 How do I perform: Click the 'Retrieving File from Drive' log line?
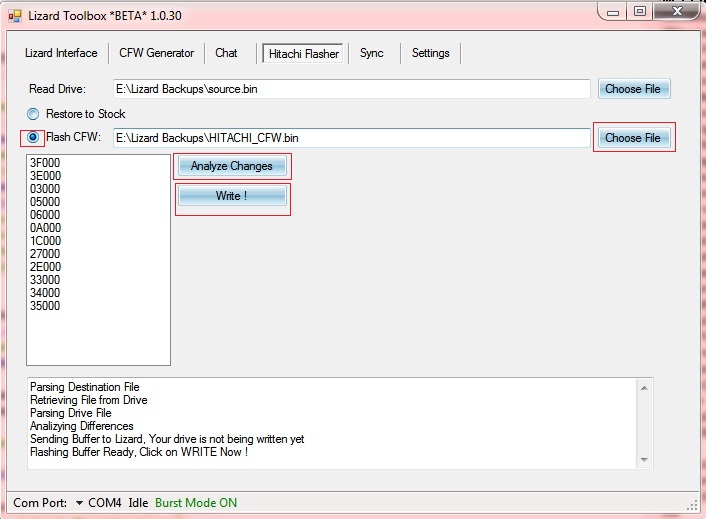point(89,400)
